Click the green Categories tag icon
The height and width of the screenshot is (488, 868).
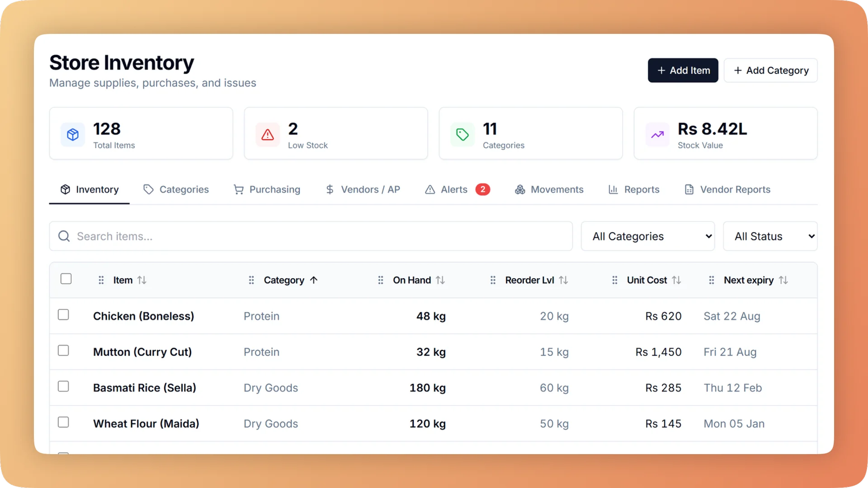point(462,134)
